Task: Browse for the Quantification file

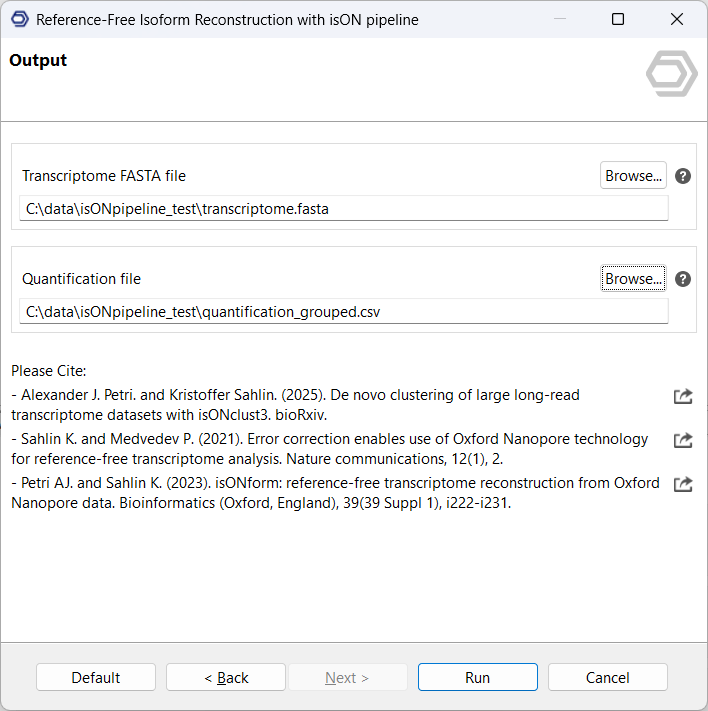Action: point(633,279)
